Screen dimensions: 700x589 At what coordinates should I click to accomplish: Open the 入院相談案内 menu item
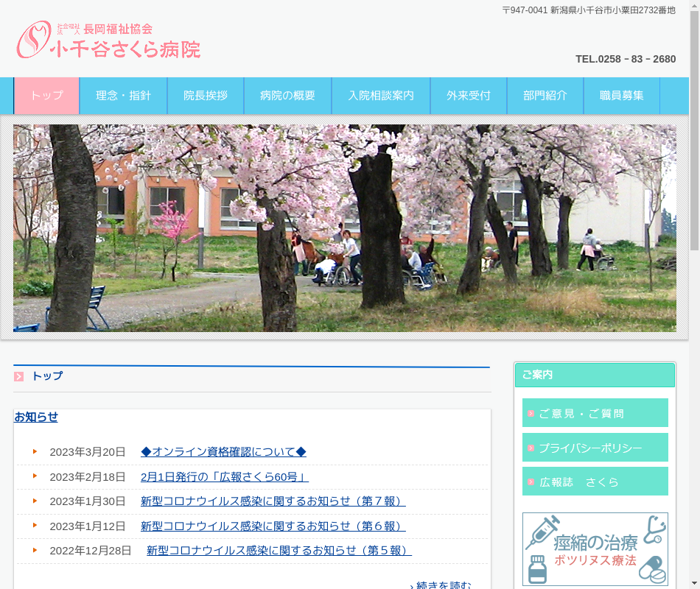(x=381, y=96)
